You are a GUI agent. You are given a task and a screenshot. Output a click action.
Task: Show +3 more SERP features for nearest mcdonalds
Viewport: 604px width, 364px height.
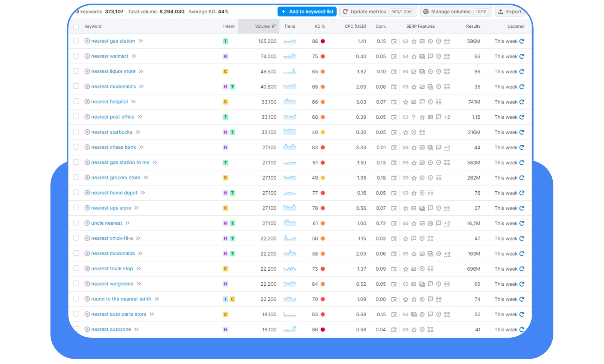tap(447, 254)
